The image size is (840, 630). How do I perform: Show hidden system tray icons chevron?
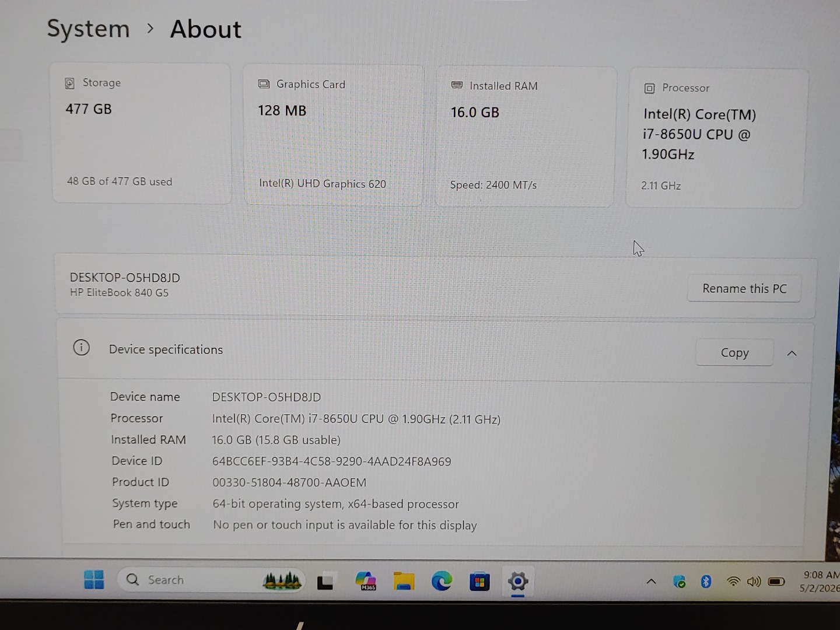coord(652,582)
